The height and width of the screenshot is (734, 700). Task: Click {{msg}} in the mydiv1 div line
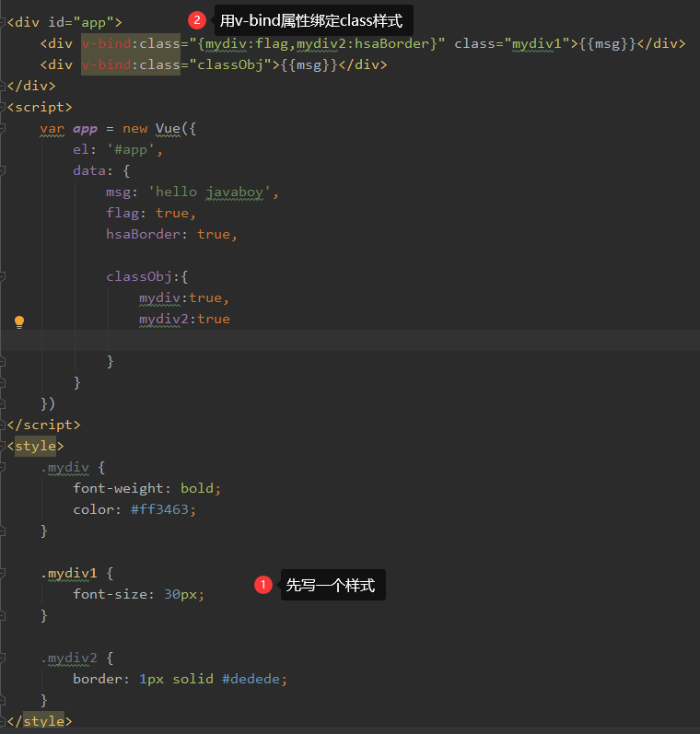(x=607, y=44)
